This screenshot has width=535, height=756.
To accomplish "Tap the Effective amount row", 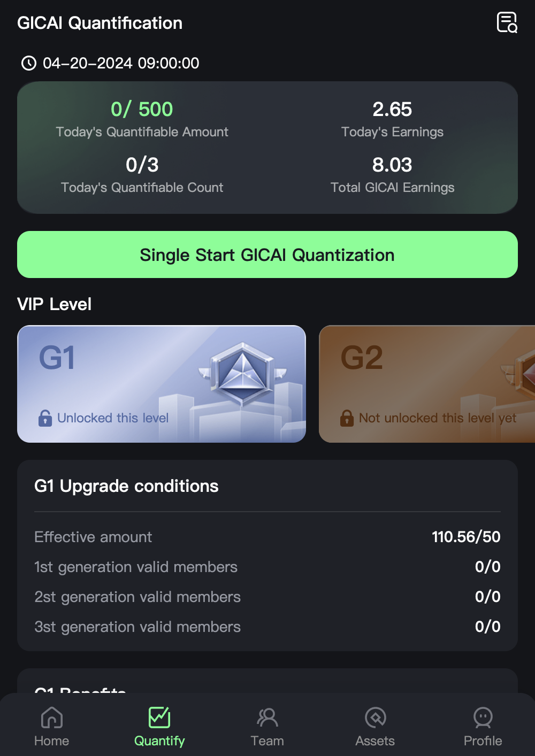I will point(267,537).
